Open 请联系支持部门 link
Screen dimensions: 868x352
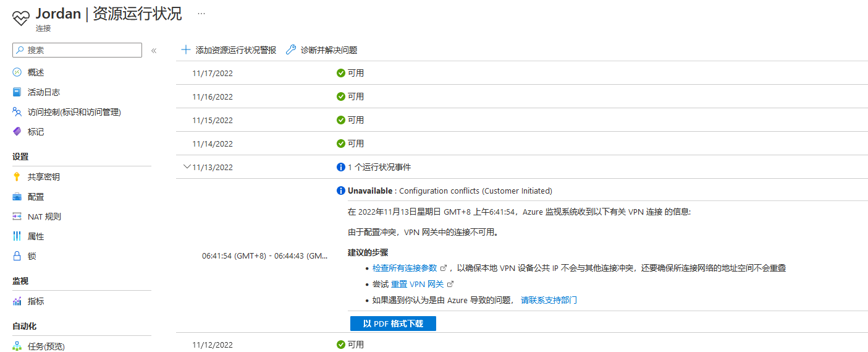click(549, 300)
